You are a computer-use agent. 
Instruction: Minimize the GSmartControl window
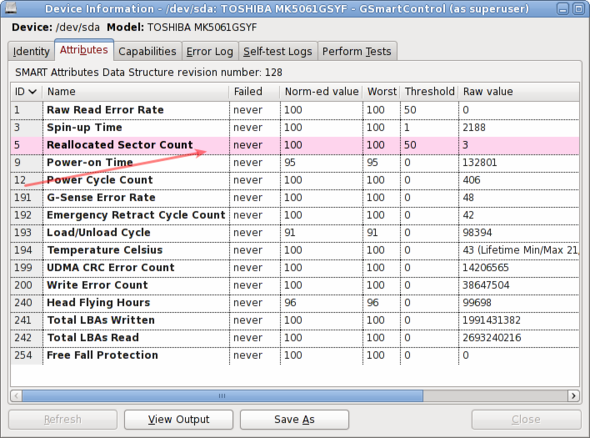tap(563, 9)
